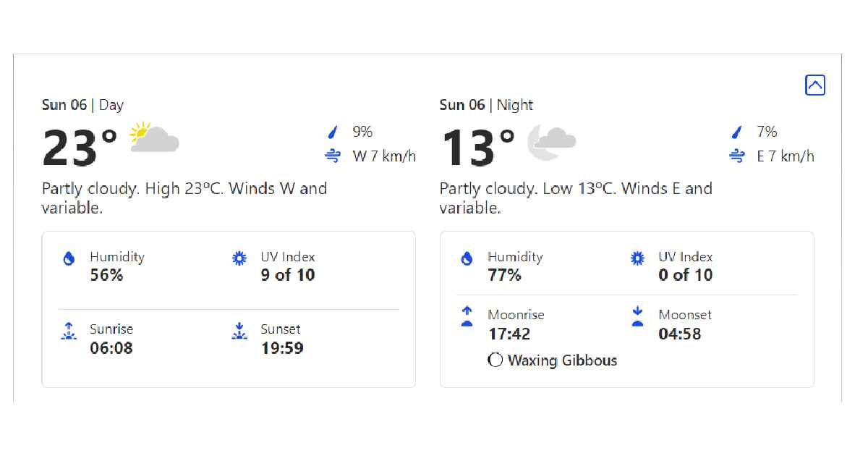Click the Moonset icon
Image resolution: width=868 pixels, height=456 pixels.
tap(637, 316)
